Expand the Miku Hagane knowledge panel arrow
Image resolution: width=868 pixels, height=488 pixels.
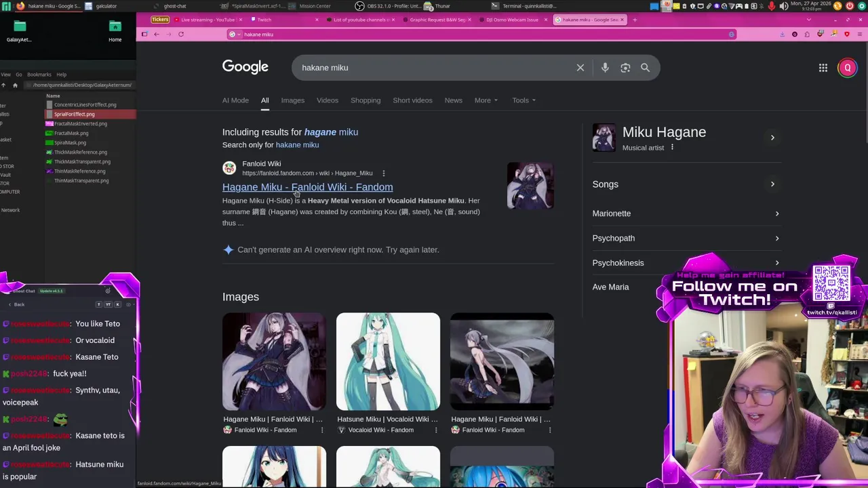point(772,138)
